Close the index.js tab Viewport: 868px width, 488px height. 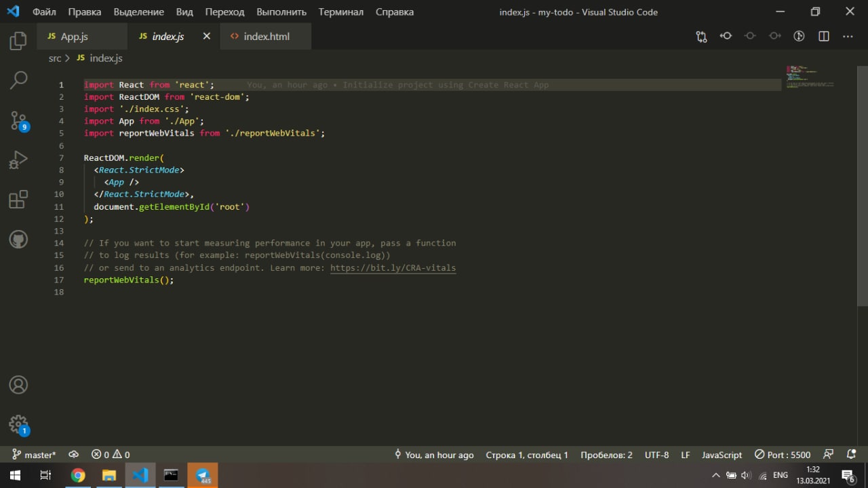tap(207, 36)
